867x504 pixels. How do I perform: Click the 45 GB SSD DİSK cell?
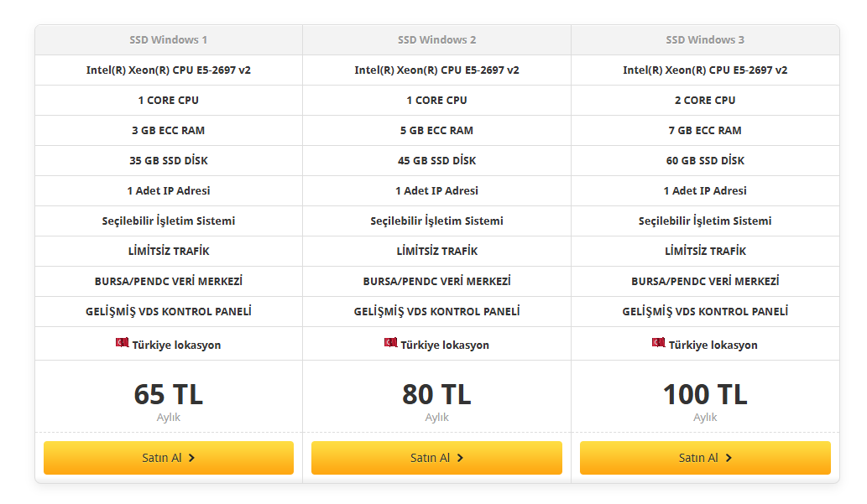[x=436, y=160]
